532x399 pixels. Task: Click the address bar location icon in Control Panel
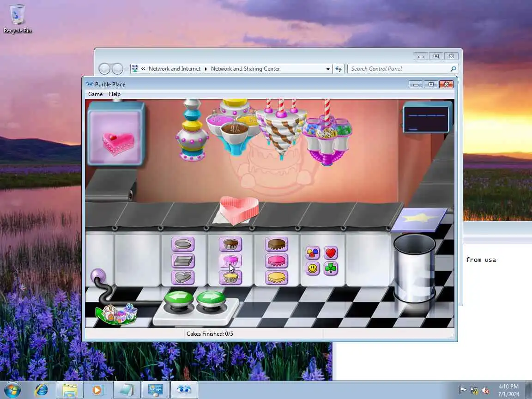click(x=135, y=68)
